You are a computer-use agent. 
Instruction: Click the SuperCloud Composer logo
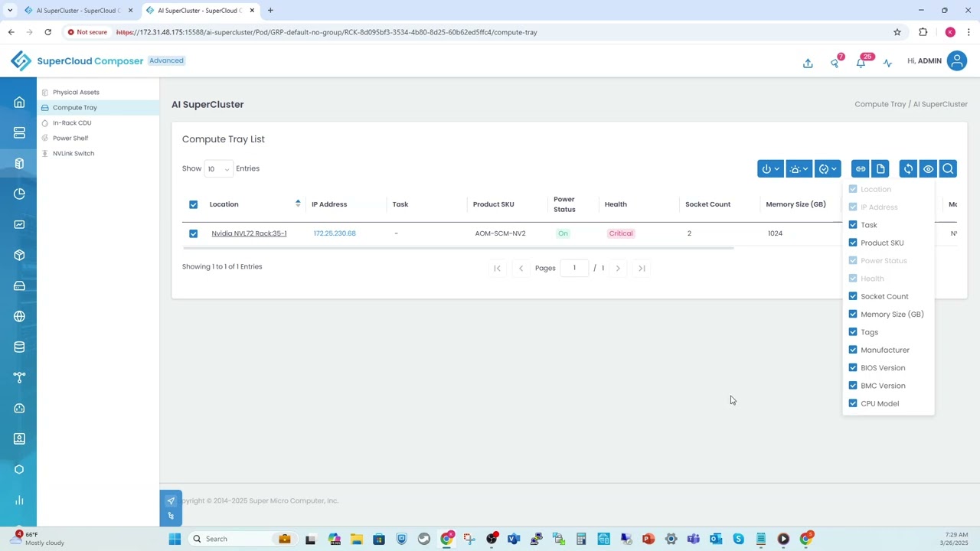point(77,61)
